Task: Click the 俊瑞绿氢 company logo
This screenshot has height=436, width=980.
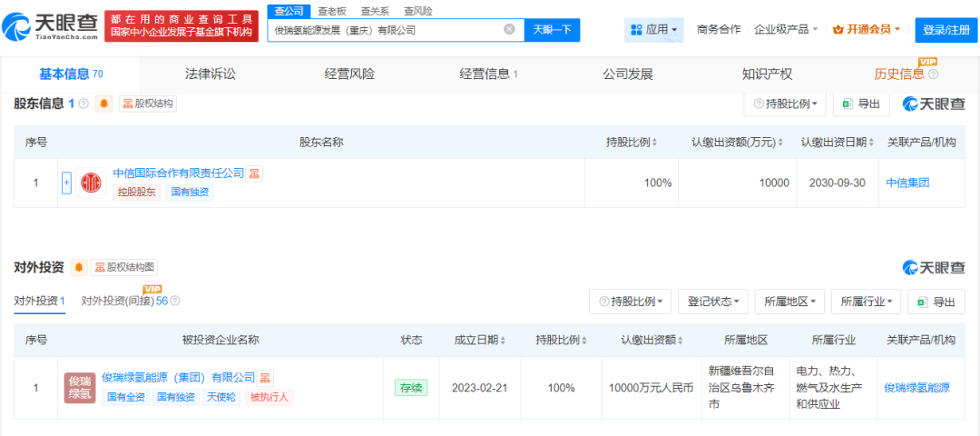Action: [80, 388]
